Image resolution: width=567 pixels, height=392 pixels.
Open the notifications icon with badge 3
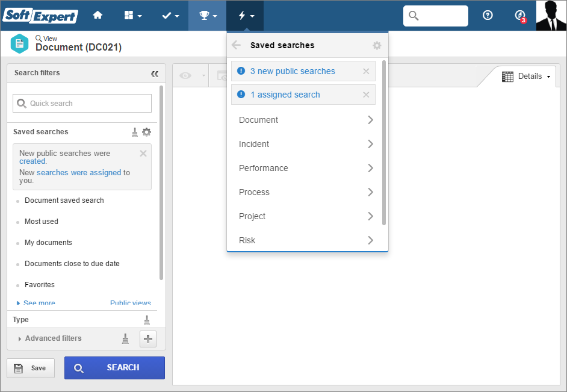pos(520,16)
